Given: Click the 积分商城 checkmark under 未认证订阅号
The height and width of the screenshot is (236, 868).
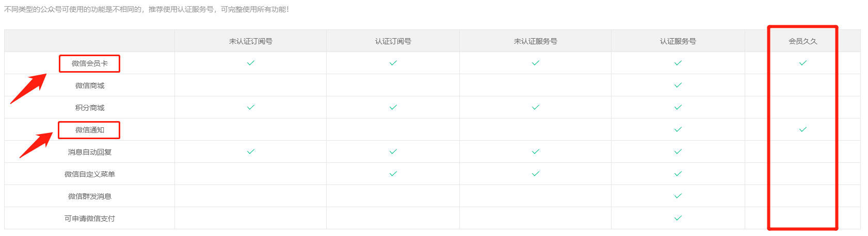Looking at the screenshot, I should 250,107.
